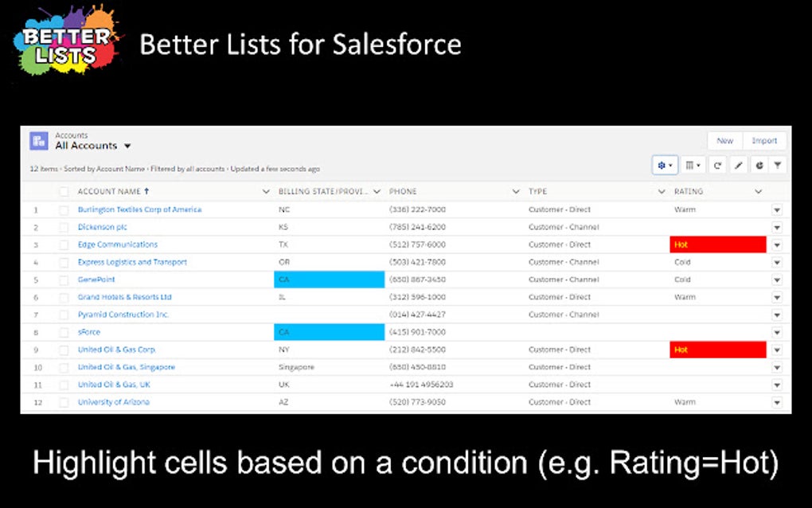The height and width of the screenshot is (508, 812).
Task: Open the row actions menu for GenePoint
Action: point(777,279)
